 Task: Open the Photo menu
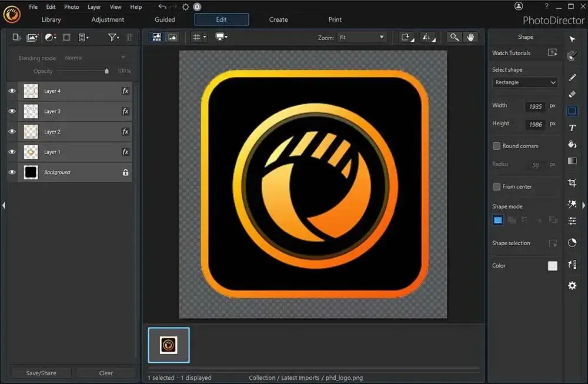click(71, 6)
